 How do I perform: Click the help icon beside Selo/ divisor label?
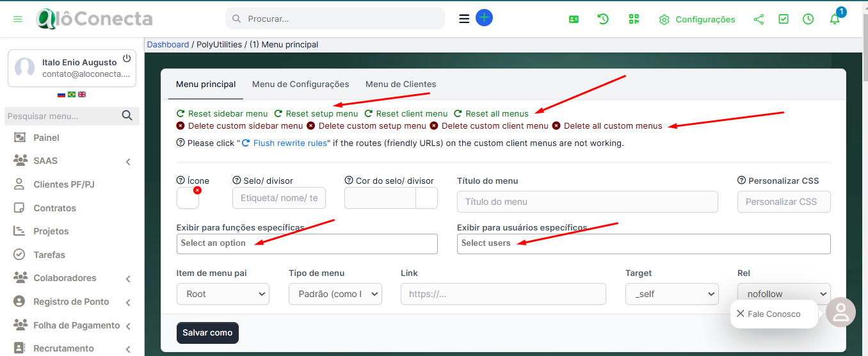237,181
